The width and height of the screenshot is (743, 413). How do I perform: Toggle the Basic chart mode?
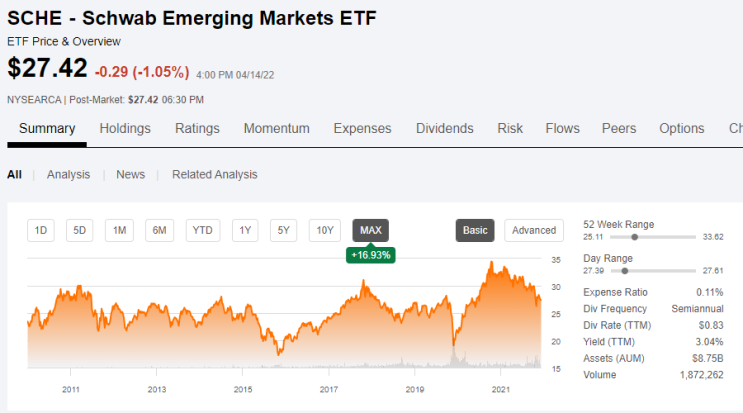475,230
